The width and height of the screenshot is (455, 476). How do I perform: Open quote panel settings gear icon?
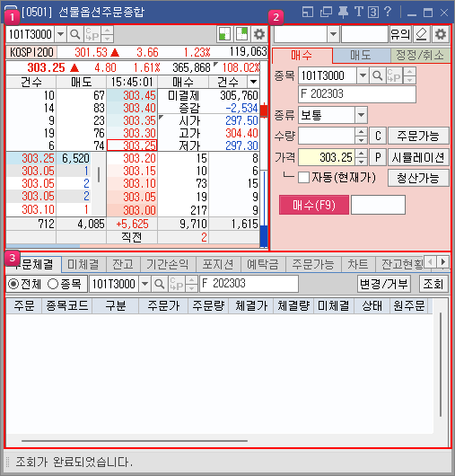(x=258, y=34)
